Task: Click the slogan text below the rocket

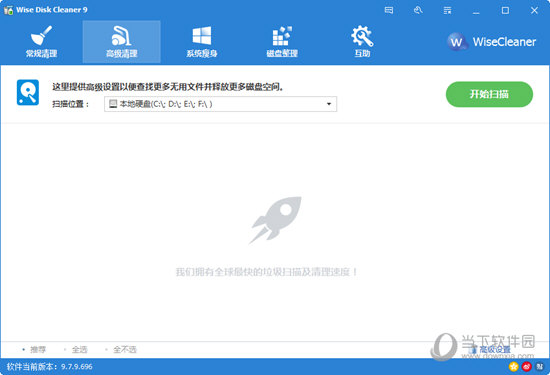Action: pos(266,272)
